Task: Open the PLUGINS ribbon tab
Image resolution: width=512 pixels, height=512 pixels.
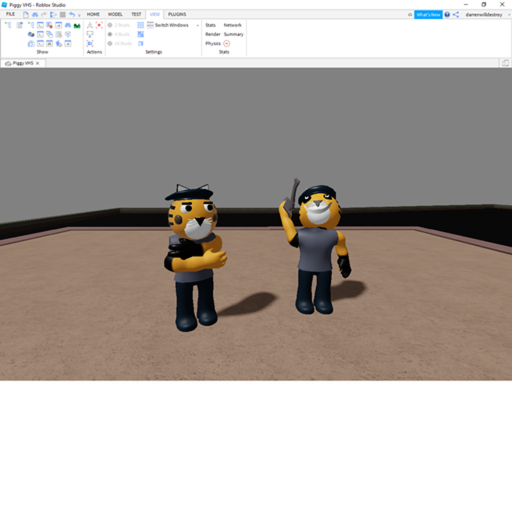Action: tap(177, 14)
